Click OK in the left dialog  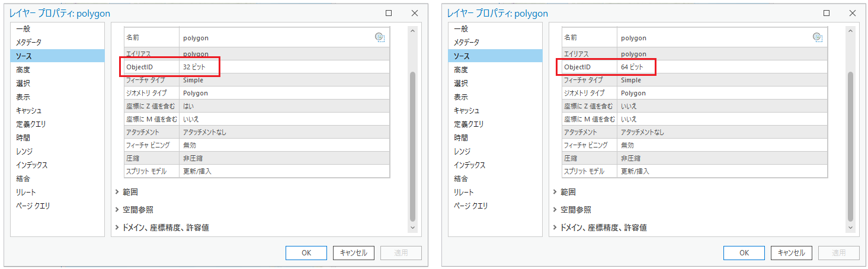pyautogui.click(x=306, y=253)
